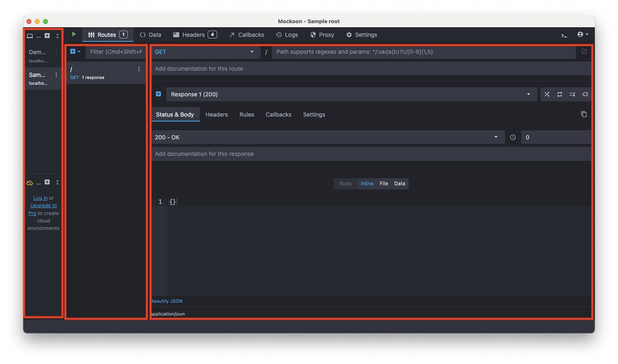This screenshot has height=364, width=618.
Task: Open route in browser icon
Action: coord(584,51)
